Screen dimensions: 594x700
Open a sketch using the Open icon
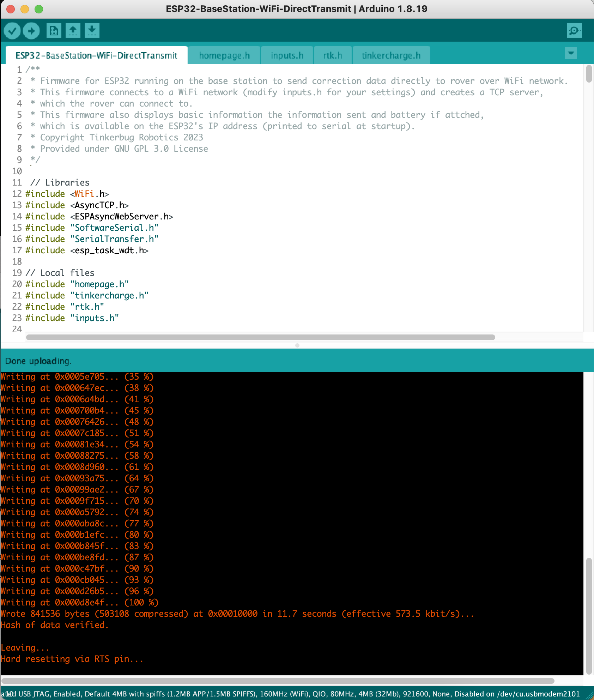[73, 31]
